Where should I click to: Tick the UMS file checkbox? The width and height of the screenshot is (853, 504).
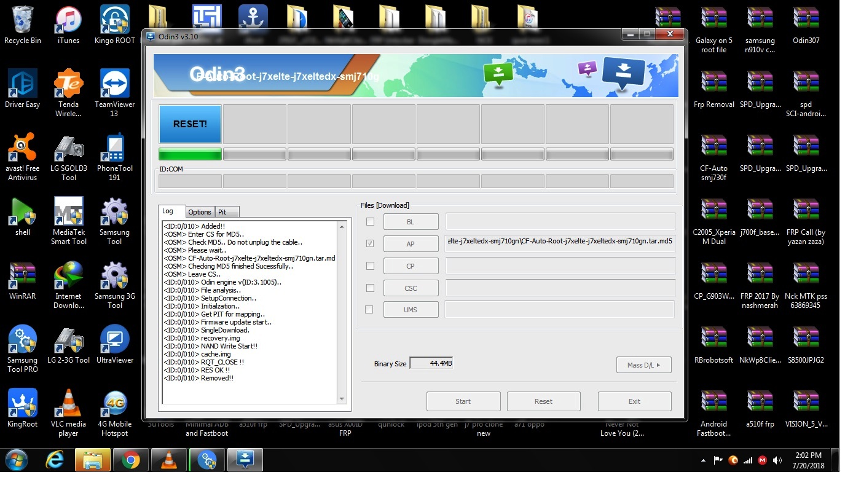point(369,310)
